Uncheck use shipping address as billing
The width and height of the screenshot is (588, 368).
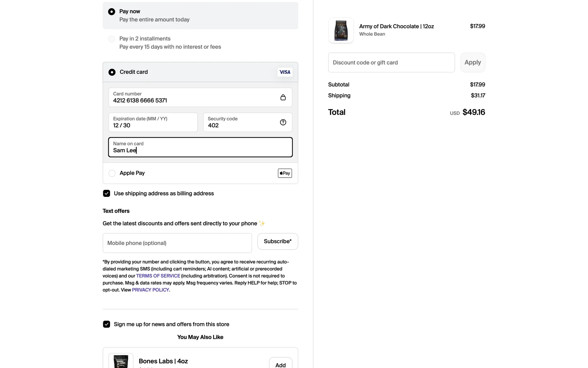(107, 194)
